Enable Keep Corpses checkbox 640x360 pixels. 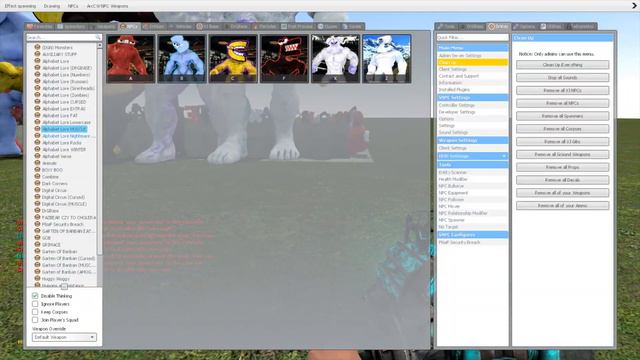[x=35, y=312]
